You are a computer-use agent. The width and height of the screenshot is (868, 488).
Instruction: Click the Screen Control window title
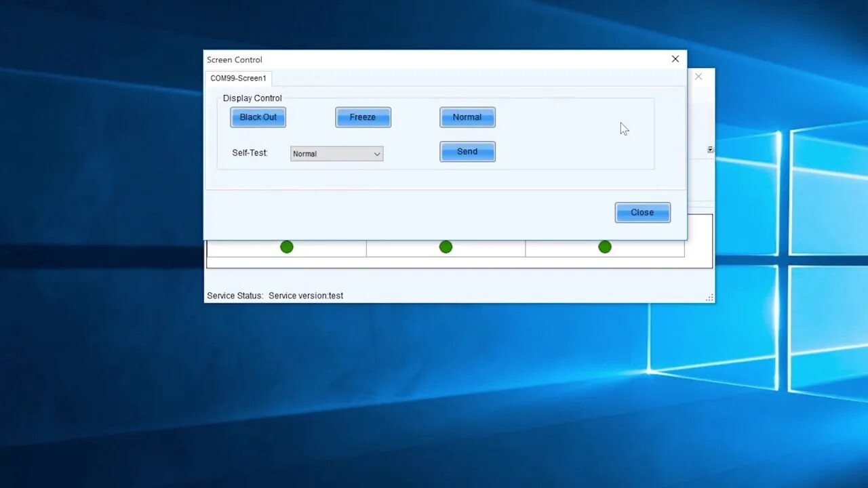(x=235, y=60)
